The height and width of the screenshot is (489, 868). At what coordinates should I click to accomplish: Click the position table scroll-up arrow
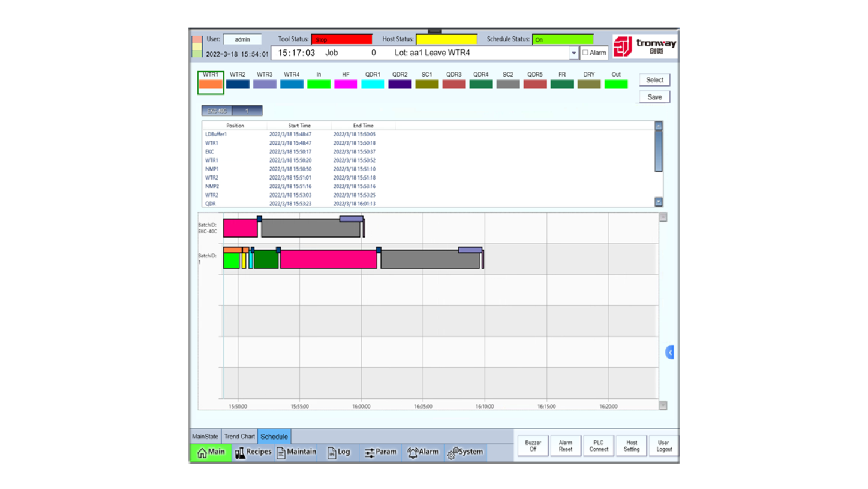658,126
